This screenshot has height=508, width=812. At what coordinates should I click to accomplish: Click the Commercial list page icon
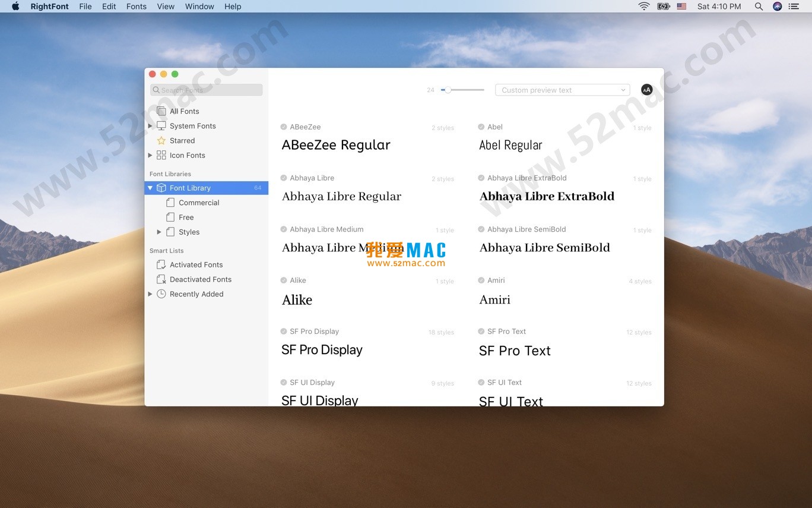tap(170, 203)
